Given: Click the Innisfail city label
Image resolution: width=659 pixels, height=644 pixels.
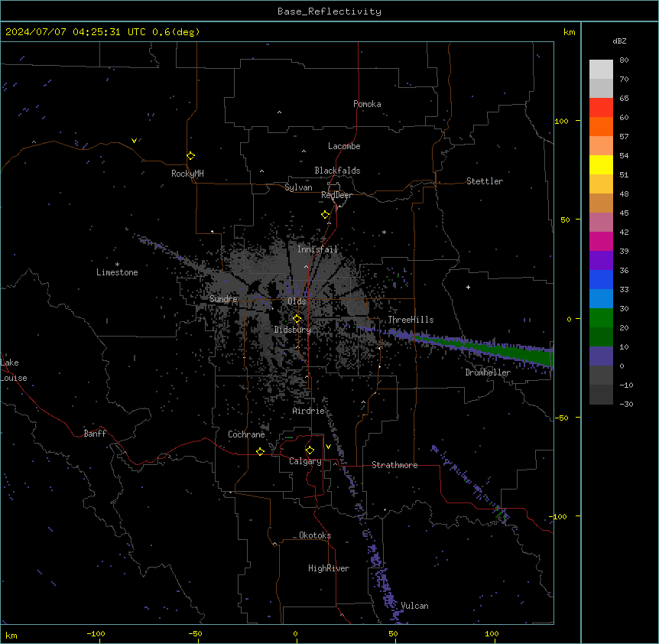Looking at the screenshot, I should click(317, 249).
